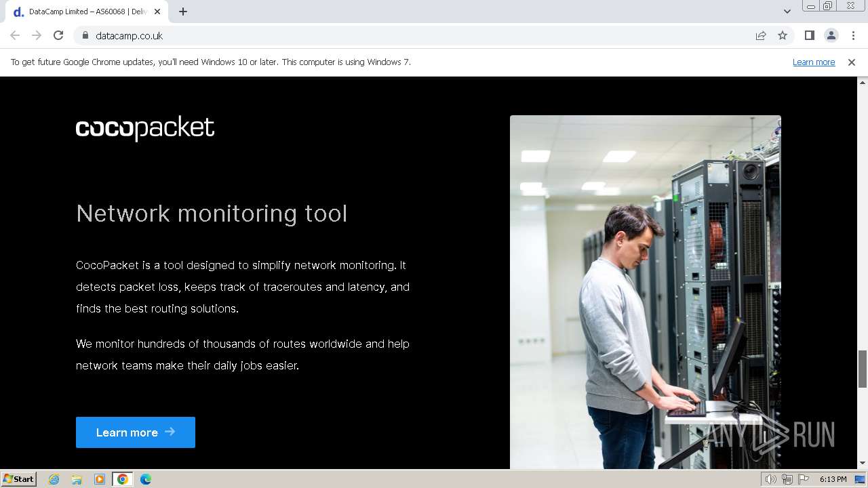This screenshot has height=488, width=868.
Task: Click the 'We monitor hundreds of thousands' paragraph
Action: (x=243, y=354)
